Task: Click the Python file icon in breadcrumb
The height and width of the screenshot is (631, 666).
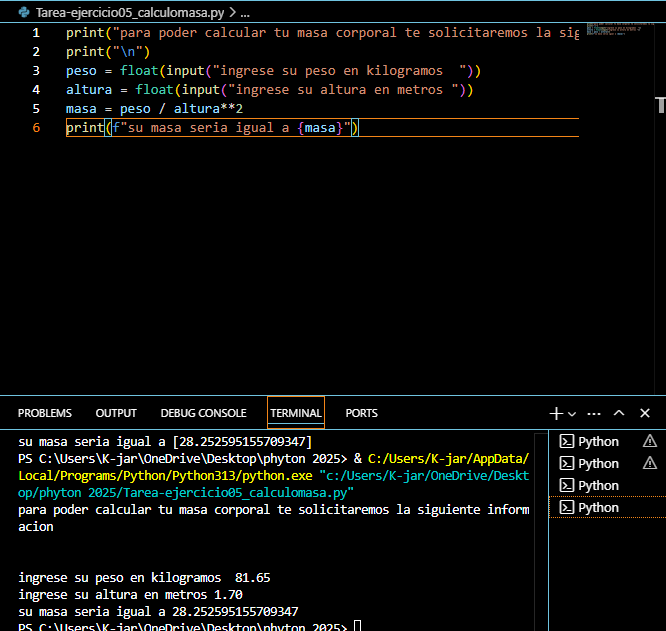Action: (24, 12)
